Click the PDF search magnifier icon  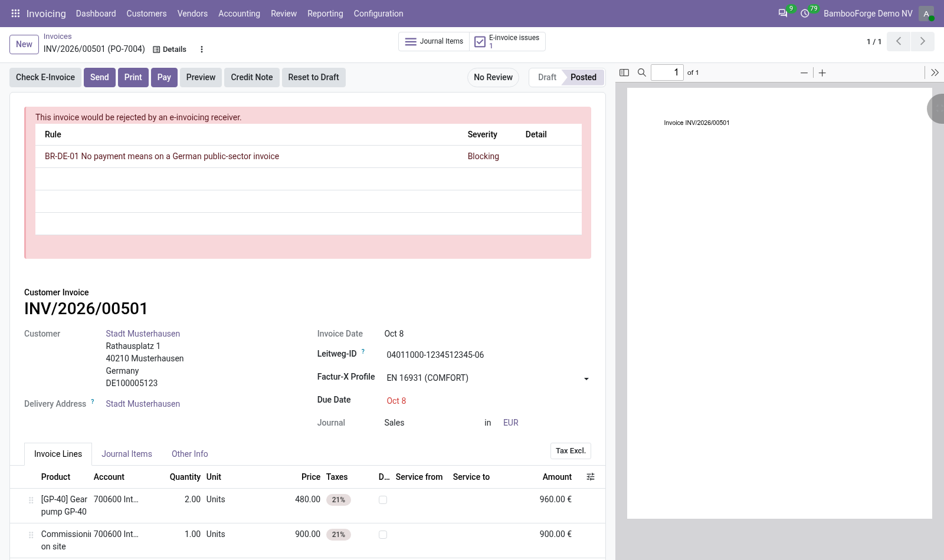click(642, 73)
